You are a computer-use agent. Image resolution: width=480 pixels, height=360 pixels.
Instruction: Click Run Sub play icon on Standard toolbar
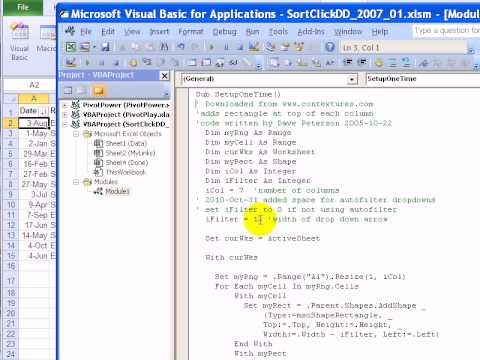pyautogui.click(x=211, y=47)
